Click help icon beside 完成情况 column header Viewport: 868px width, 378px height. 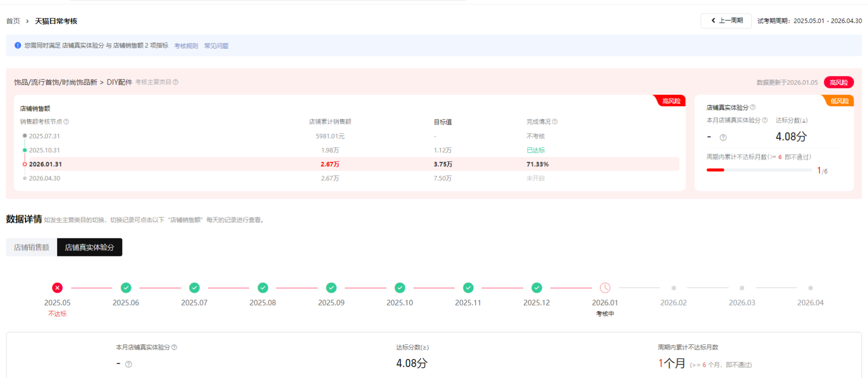click(555, 122)
